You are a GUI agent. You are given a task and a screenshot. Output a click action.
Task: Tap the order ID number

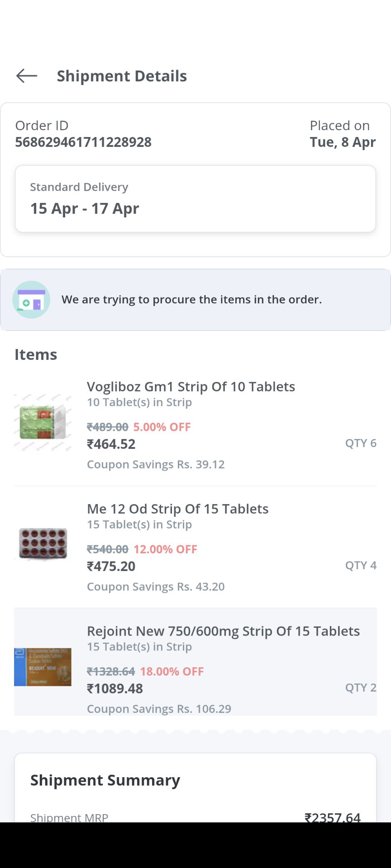point(83,142)
